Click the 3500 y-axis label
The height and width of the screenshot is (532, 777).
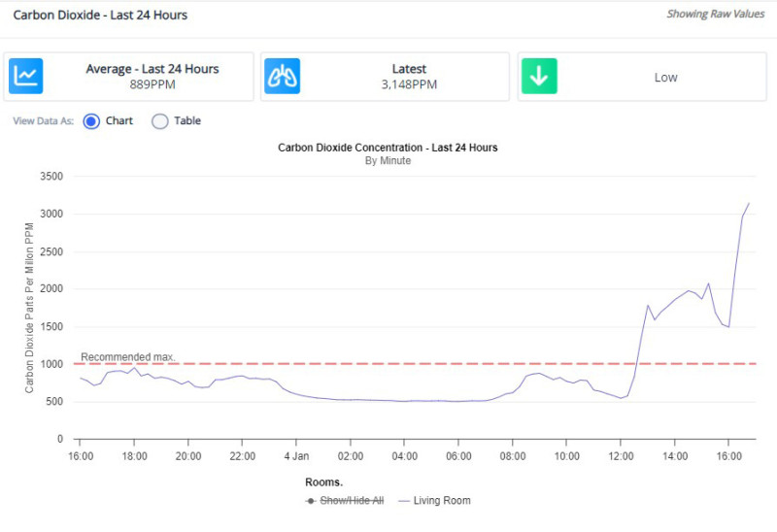coord(51,177)
